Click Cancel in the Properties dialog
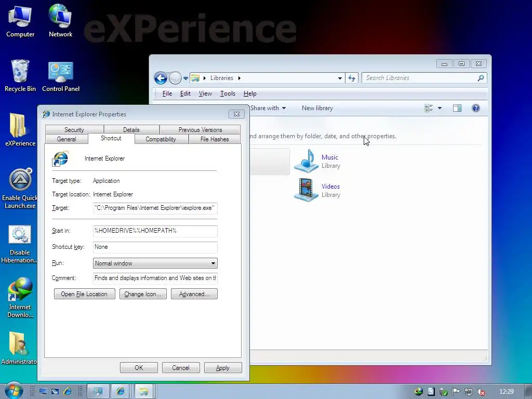Screen dimensions: 532x399 (181, 367)
